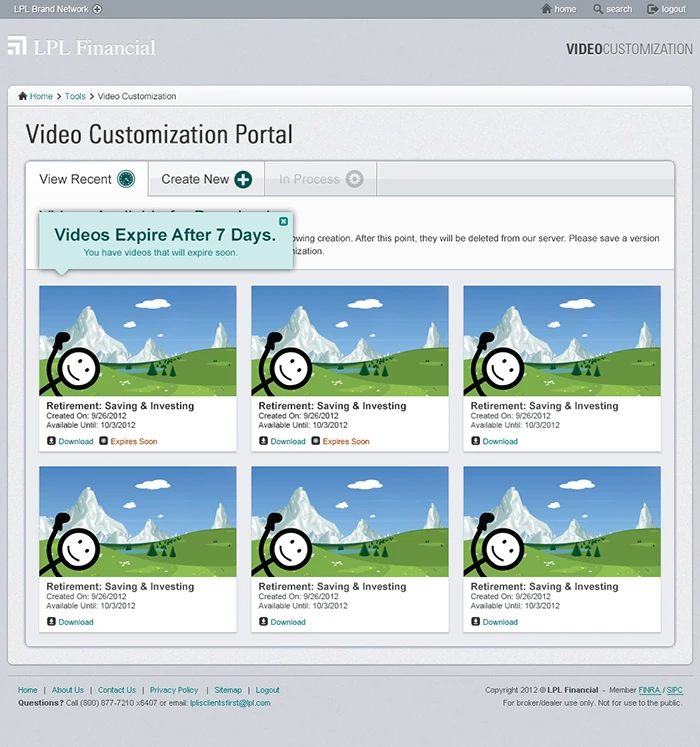Image resolution: width=700 pixels, height=747 pixels.
Task: Click download icon on middle bottom-row card
Action: [x=263, y=622]
